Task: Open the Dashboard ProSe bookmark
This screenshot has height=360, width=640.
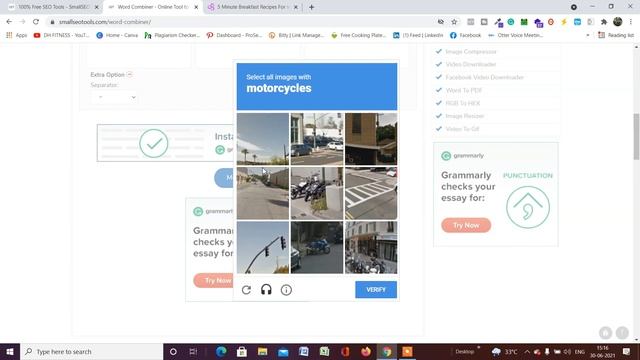Action: point(234,35)
